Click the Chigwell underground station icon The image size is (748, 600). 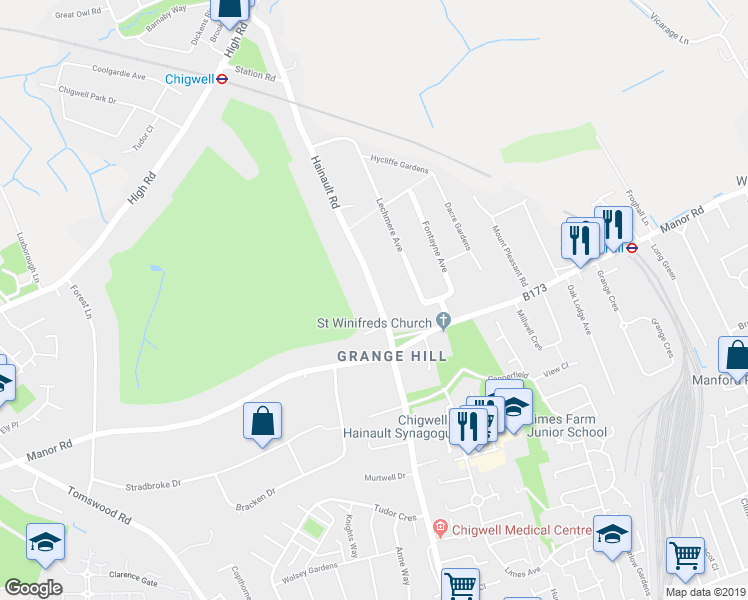click(222, 79)
